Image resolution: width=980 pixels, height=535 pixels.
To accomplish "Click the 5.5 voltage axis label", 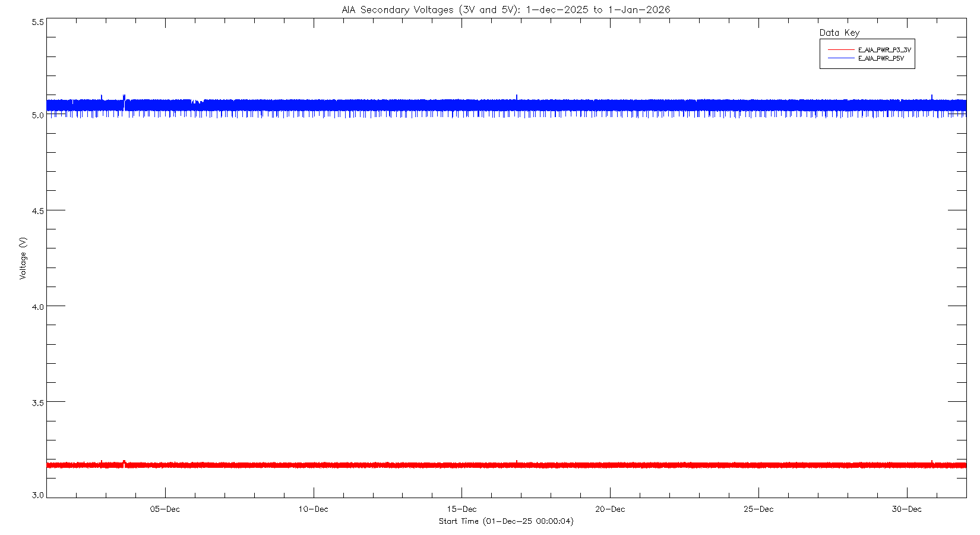I will (37, 22).
